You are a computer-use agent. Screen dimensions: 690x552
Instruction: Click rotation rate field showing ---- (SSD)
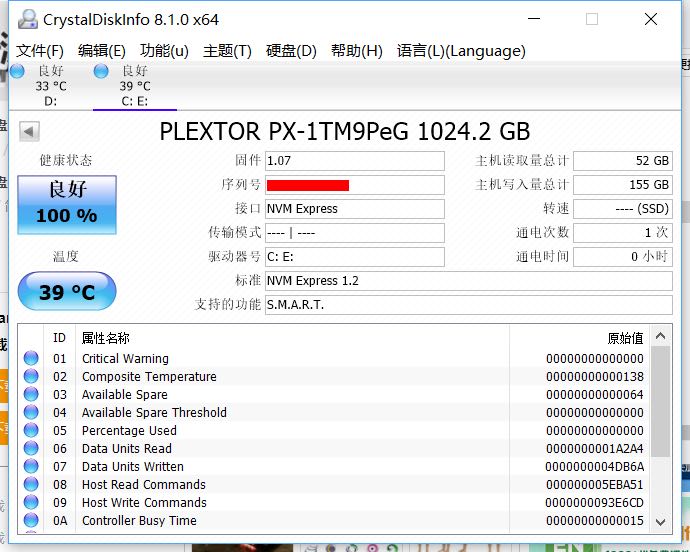click(623, 209)
